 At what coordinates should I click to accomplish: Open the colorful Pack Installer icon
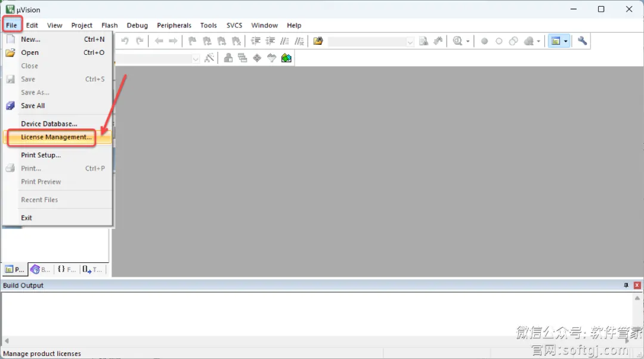[x=286, y=58]
